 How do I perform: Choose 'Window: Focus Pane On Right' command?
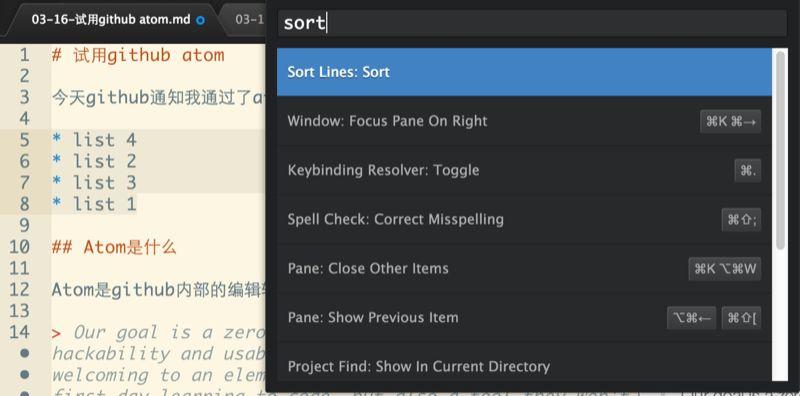(x=524, y=121)
